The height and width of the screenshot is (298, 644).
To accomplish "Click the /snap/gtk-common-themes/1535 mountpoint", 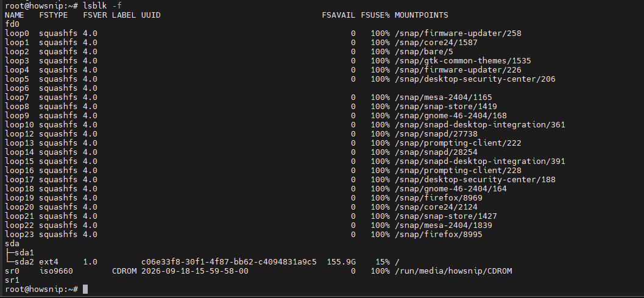I will point(463,61).
